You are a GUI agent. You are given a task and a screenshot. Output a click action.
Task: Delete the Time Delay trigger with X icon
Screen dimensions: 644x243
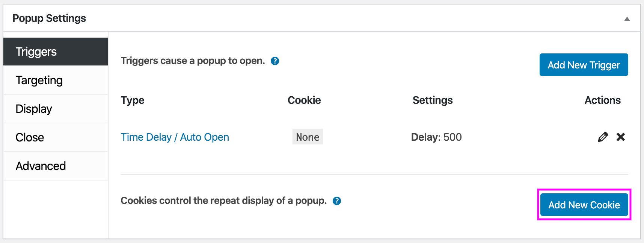(x=621, y=137)
